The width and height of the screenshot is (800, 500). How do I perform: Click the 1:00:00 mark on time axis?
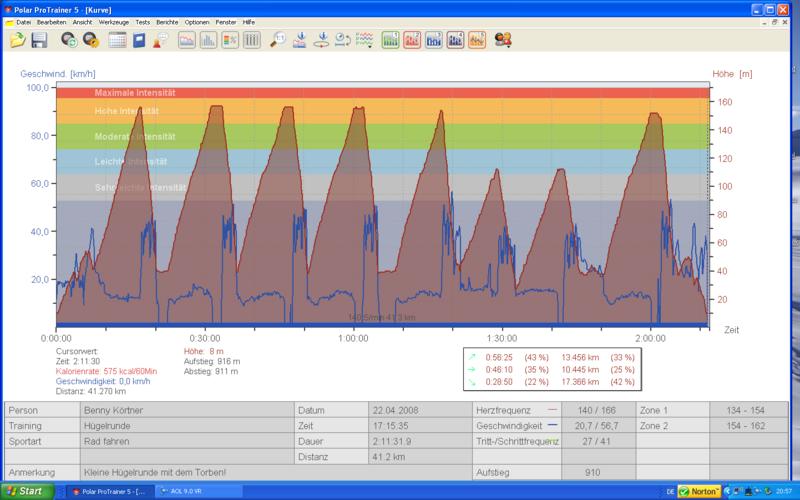click(x=353, y=338)
